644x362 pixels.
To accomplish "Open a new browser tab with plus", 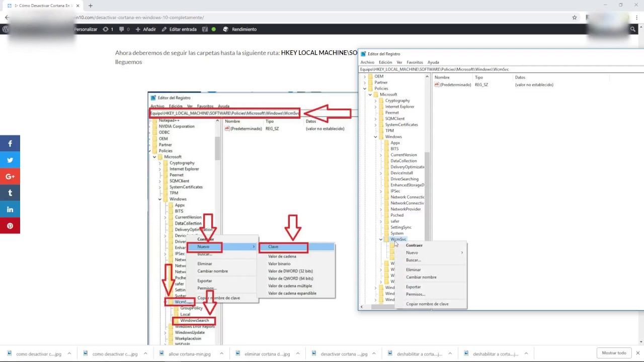I will click(91, 6).
